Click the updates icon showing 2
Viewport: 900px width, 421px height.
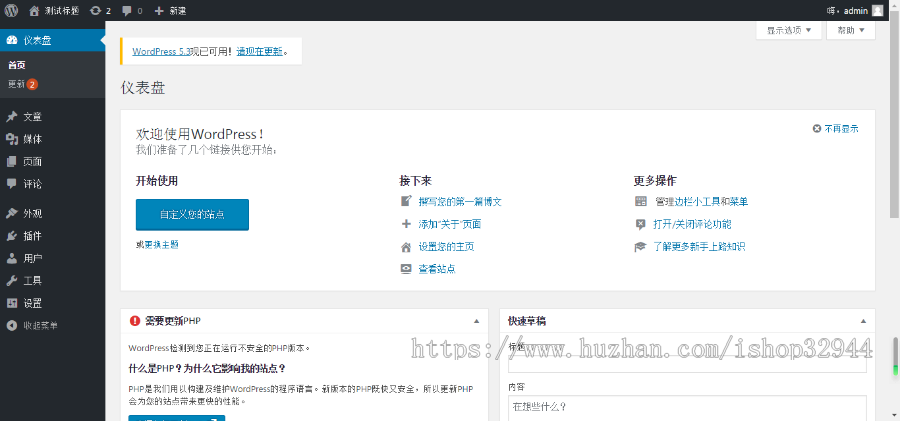coord(96,10)
